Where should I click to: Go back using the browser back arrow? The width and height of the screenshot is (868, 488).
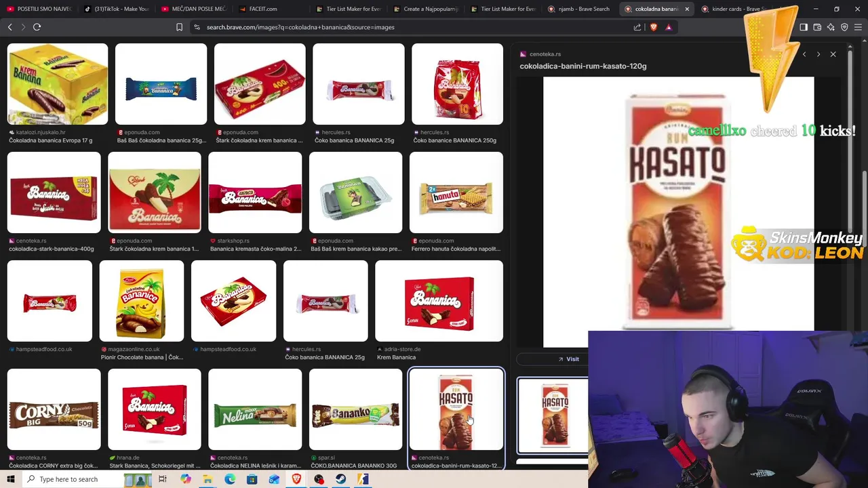point(9,27)
